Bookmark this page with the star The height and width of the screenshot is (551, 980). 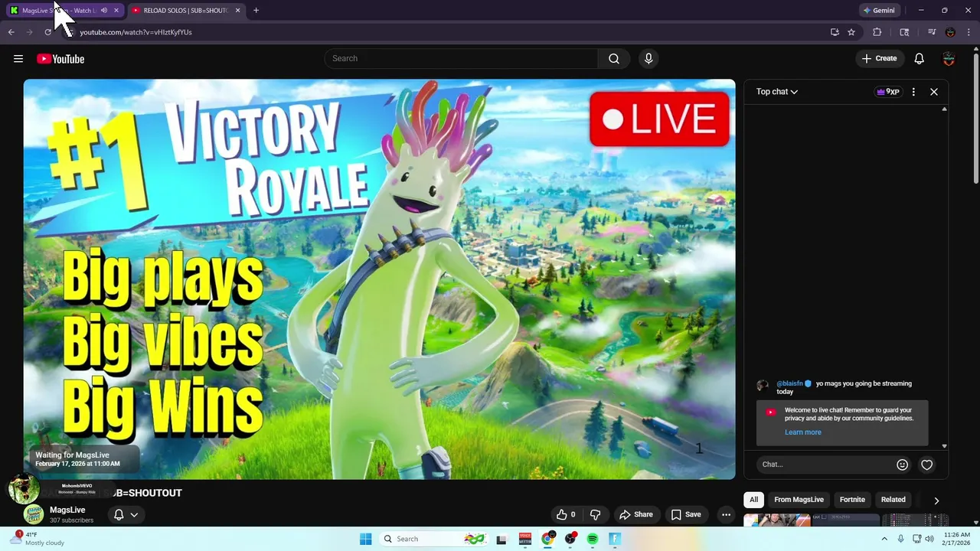851,32
